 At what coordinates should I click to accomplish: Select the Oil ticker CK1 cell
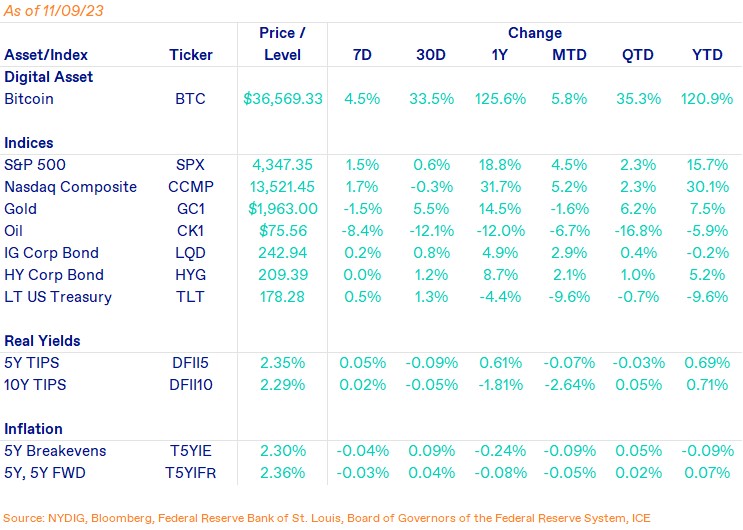191,231
